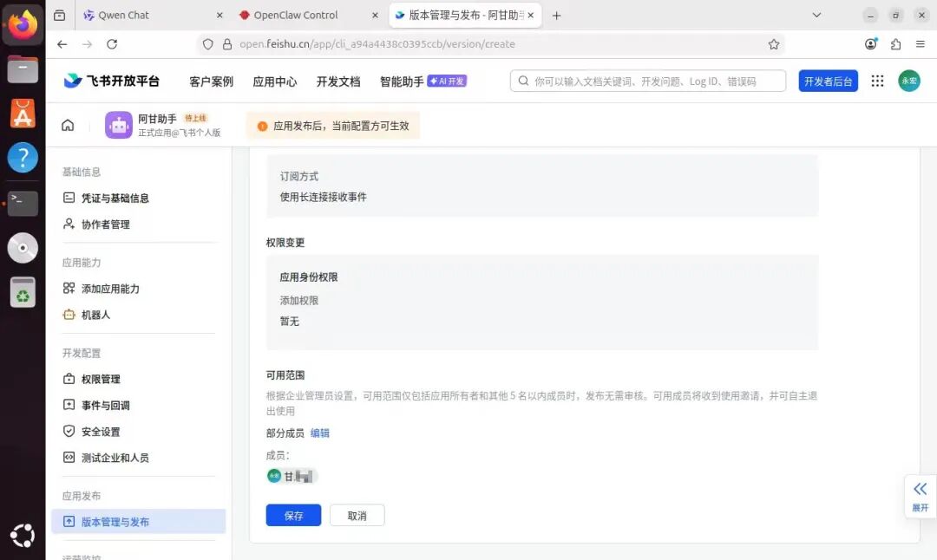Open the 永宏 user avatar menu
The width and height of the screenshot is (937, 560).
click(908, 81)
